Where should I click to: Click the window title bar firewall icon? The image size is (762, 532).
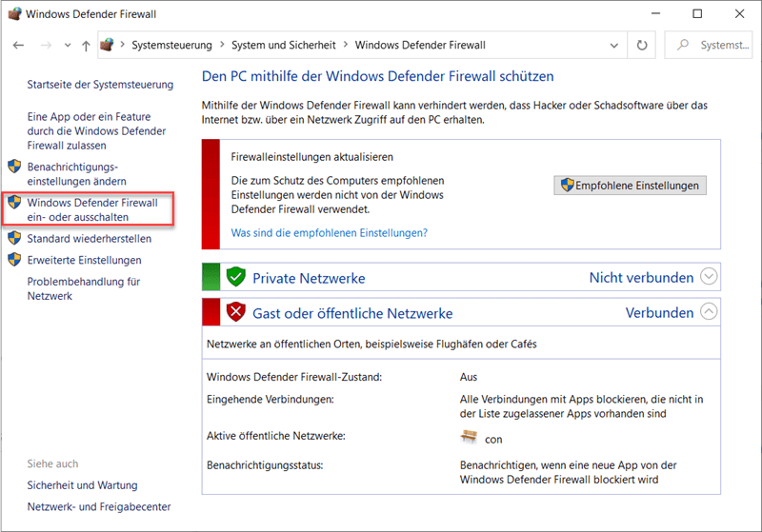coord(14,13)
